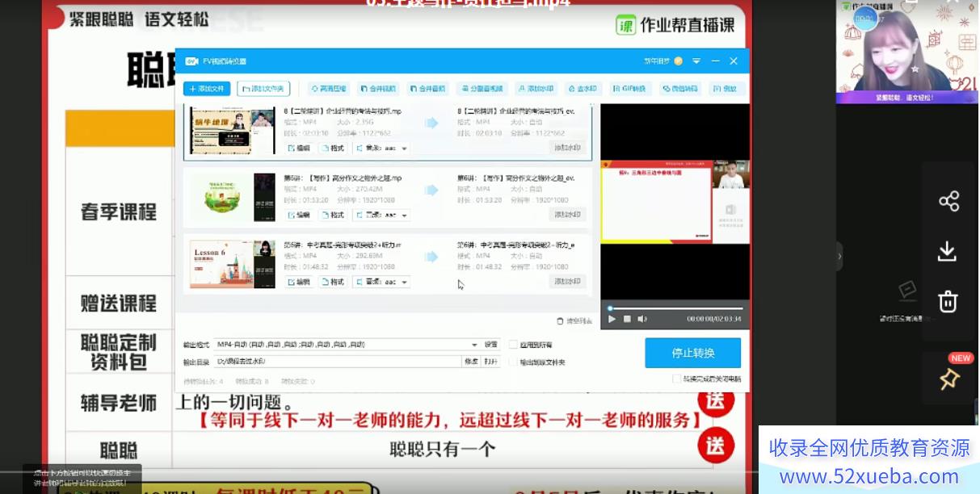Open the 倒放 reverse playback tool
The height and width of the screenshot is (494, 980).
click(x=726, y=89)
